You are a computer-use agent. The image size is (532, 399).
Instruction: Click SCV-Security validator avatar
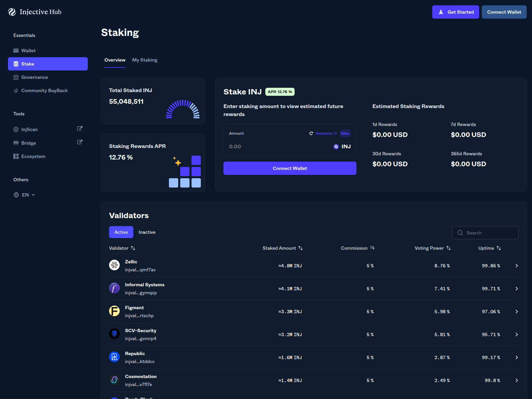click(114, 334)
